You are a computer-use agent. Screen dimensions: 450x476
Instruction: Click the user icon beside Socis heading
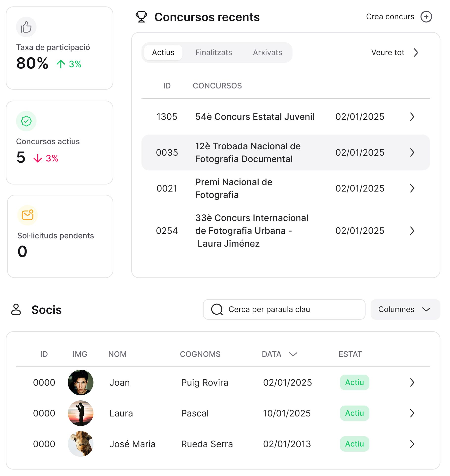(16, 309)
